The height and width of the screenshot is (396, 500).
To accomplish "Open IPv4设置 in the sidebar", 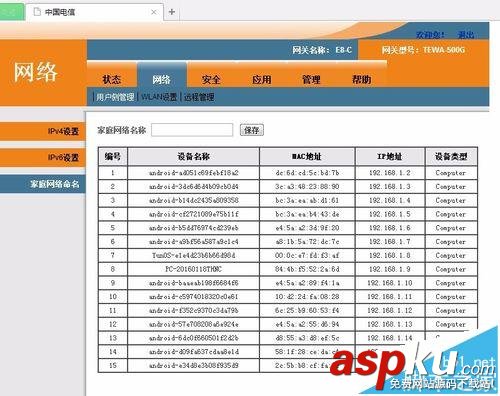I will point(43,131).
